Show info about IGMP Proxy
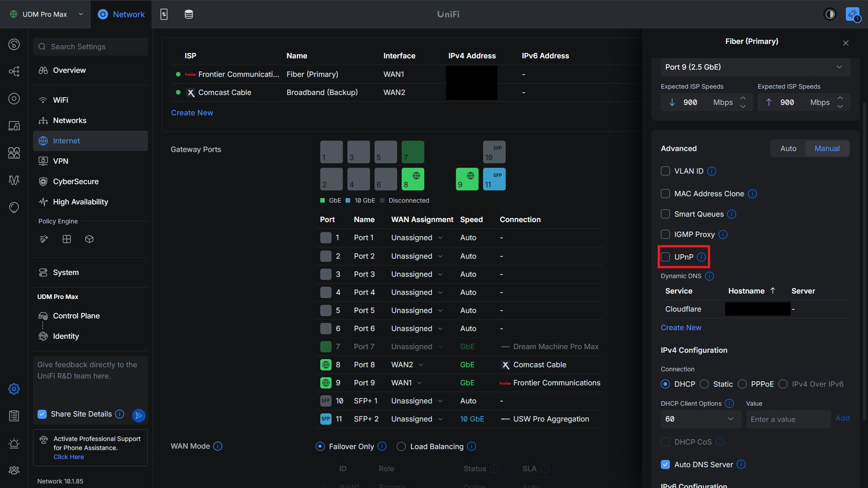868x488 pixels. coord(723,235)
